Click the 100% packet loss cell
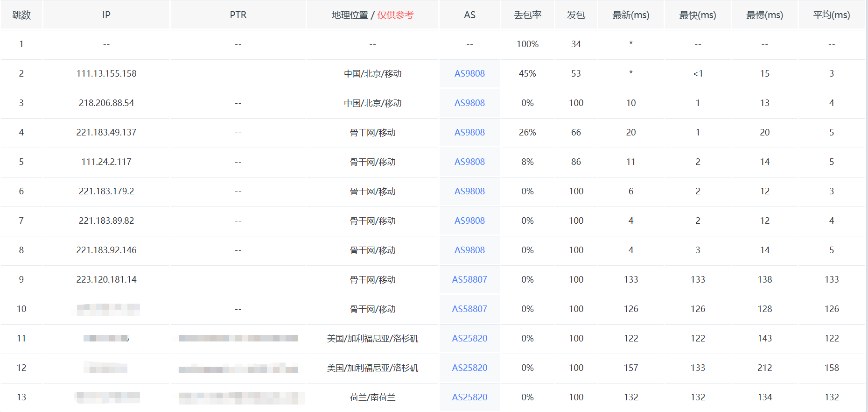 tap(528, 44)
